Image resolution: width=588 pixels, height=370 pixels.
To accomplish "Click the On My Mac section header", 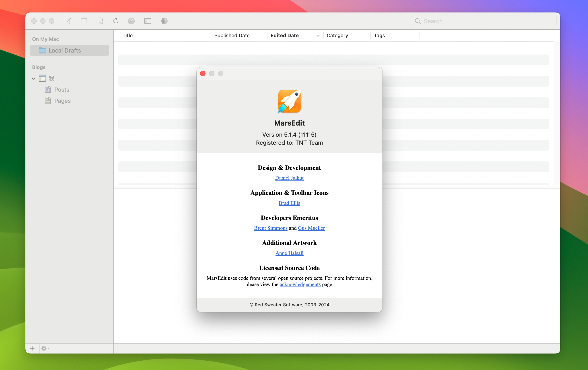I will coord(45,39).
